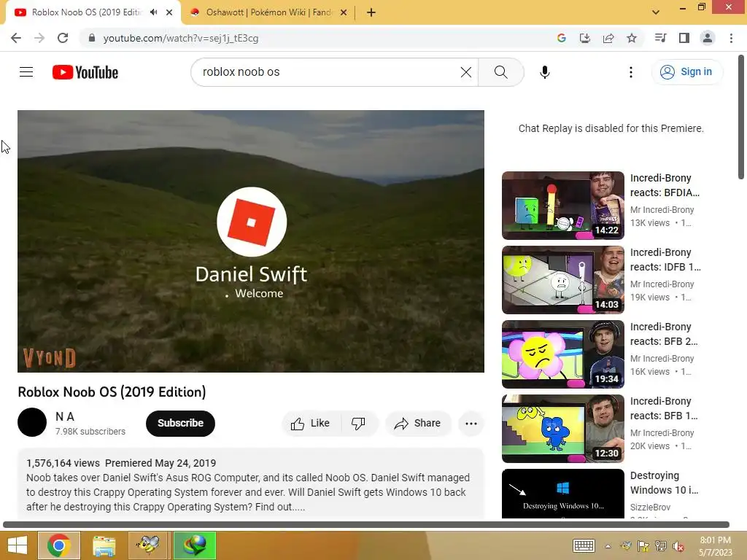Screen dimensions: 747x560
Task: Open the green globe taskbar app
Action: tap(194, 545)
